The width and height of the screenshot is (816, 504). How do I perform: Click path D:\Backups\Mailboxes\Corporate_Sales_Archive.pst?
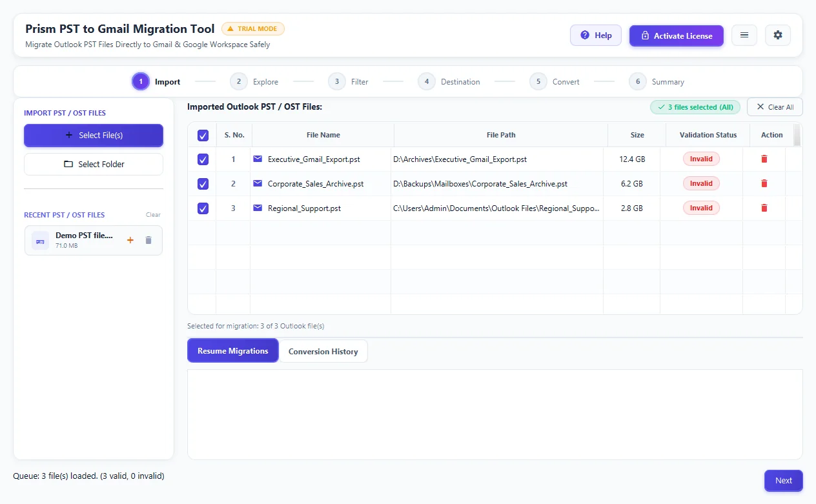point(480,184)
